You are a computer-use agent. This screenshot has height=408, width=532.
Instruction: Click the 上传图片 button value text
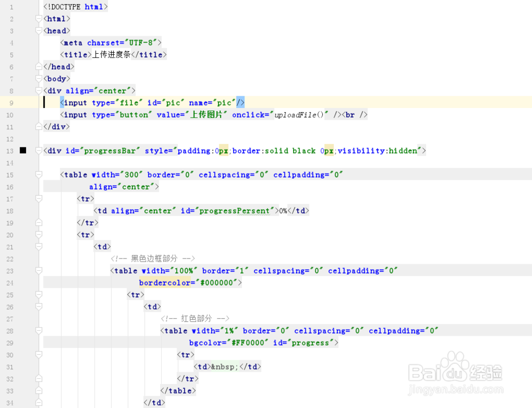point(206,114)
